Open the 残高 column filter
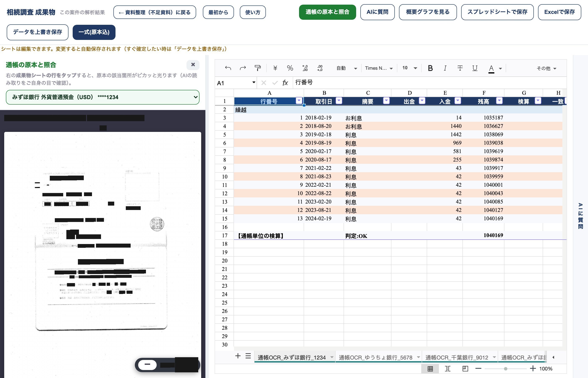This screenshot has height=378, width=588. coord(499,100)
